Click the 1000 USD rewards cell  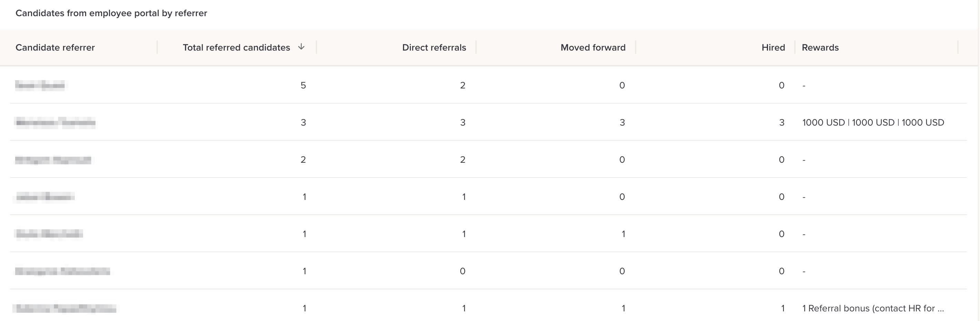(873, 122)
